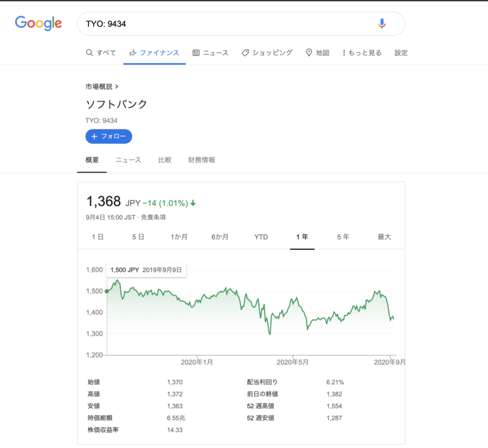The height and width of the screenshot is (448, 488).
Task: Click the voice search microphone icon
Action: tap(382, 24)
